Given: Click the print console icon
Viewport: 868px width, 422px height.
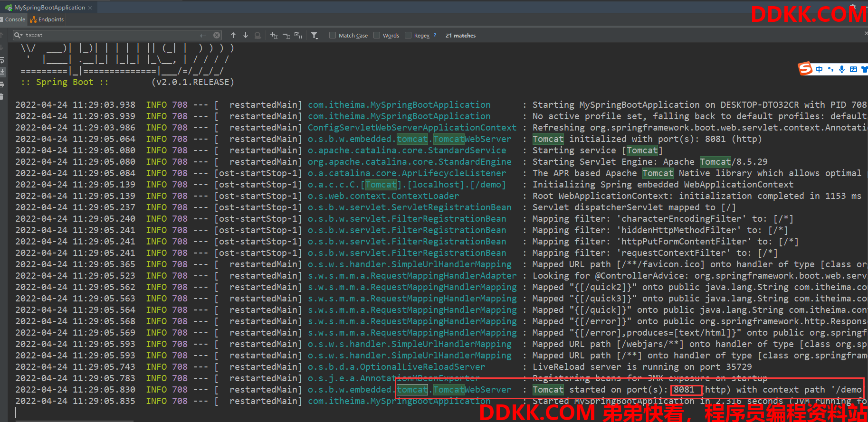Looking at the screenshot, I should (2, 84).
